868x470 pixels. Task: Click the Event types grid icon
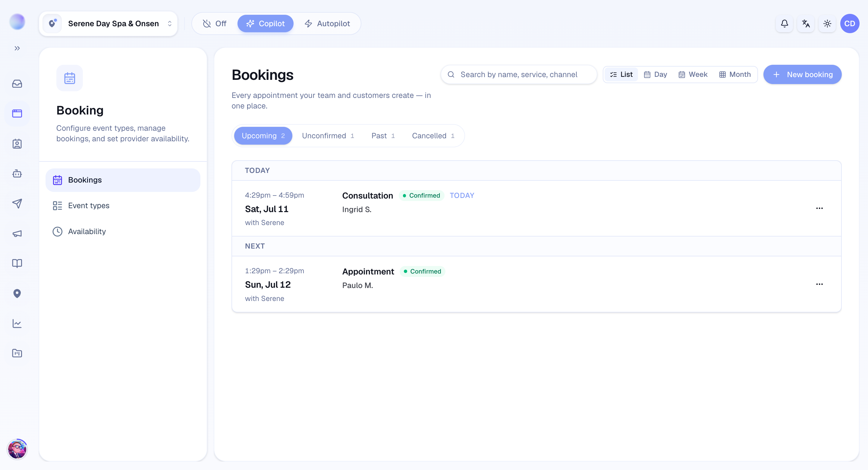click(57, 205)
